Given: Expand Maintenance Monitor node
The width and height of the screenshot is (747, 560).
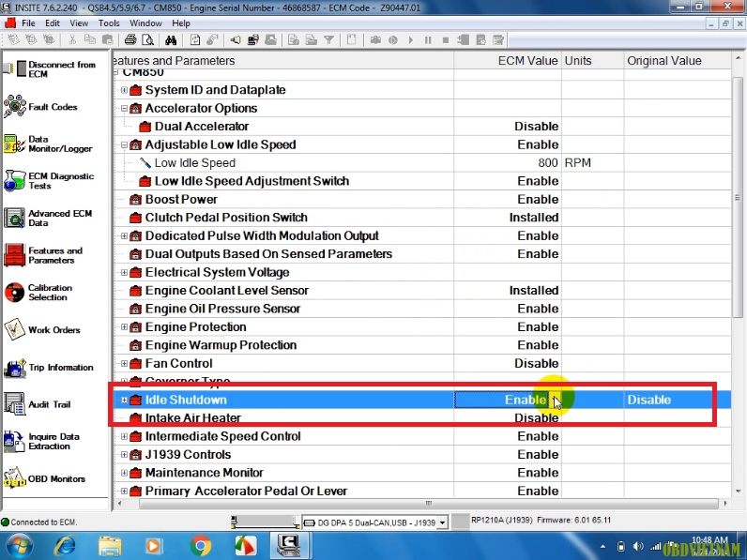Looking at the screenshot, I should (124, 473).
